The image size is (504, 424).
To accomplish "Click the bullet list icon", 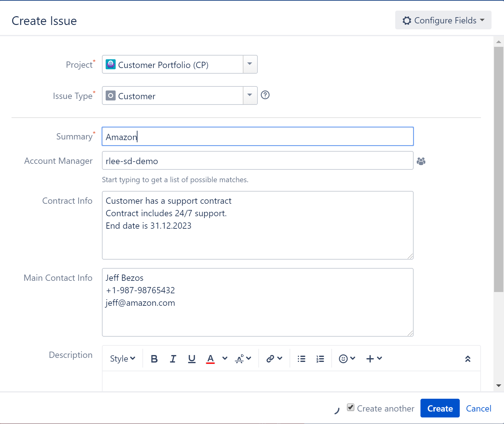I will (301, 359).
